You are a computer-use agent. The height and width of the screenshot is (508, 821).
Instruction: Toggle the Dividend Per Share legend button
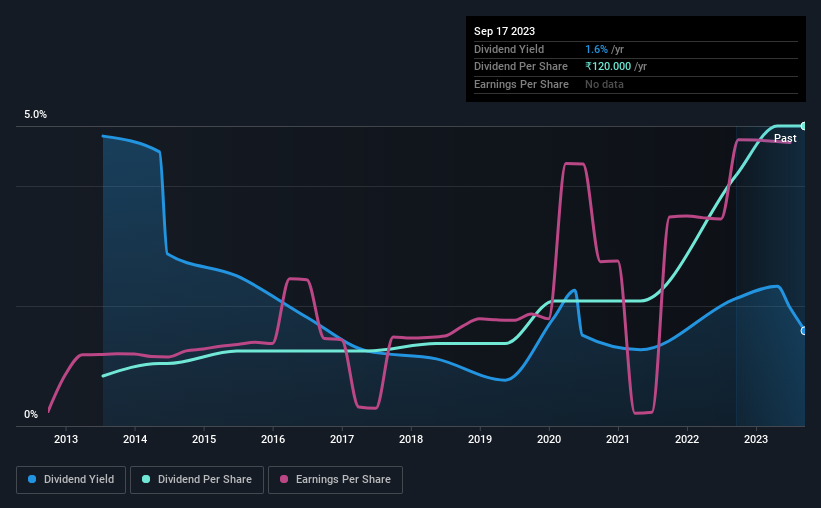coord(197,480)
